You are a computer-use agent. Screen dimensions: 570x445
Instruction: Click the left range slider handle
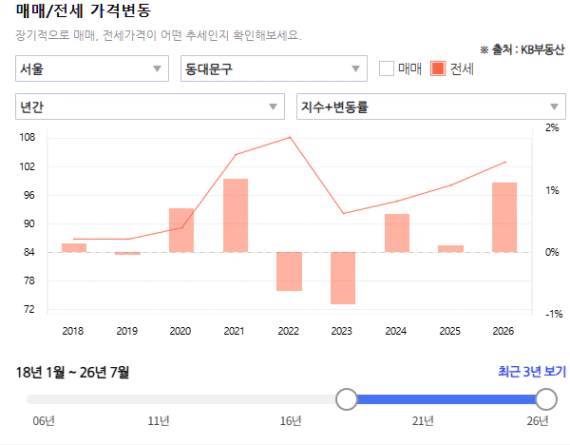[347, 399]
